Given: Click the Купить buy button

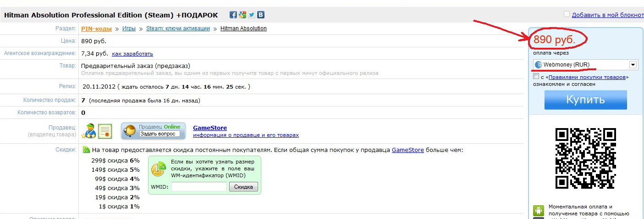Looking at the screenshot, I should click(585, 100).
